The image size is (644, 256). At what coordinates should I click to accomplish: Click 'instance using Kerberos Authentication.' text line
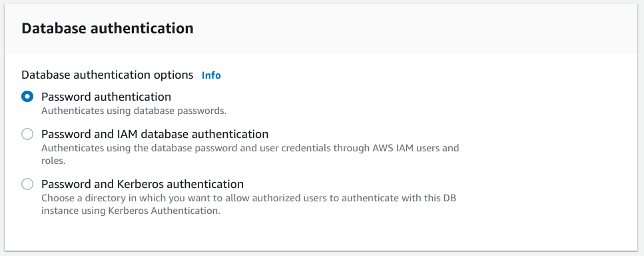[131, 211]
